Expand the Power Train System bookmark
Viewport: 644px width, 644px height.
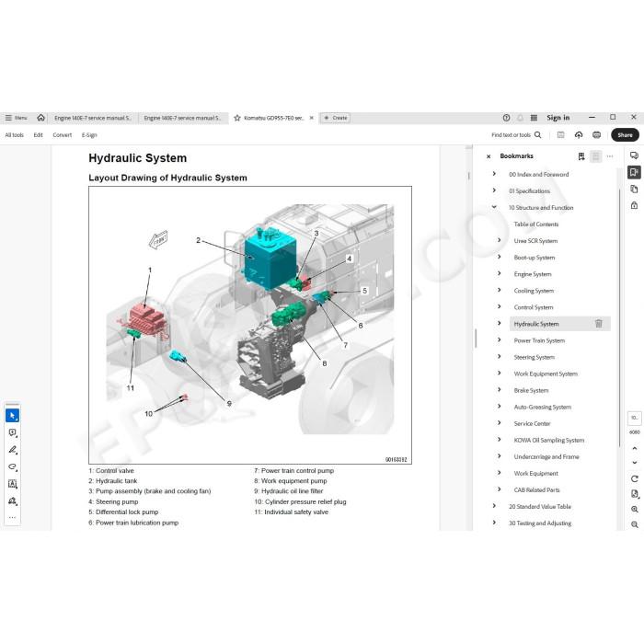(x=500, y=340)
